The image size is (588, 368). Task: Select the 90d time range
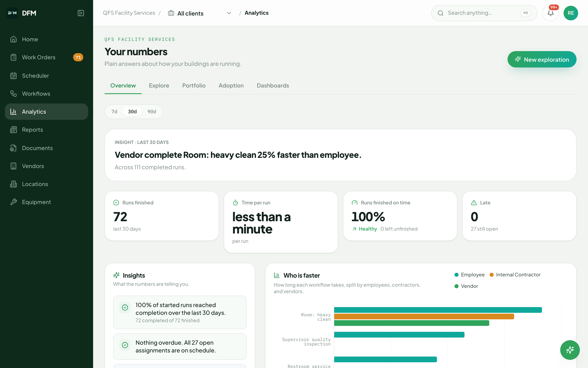click(152, 112)
